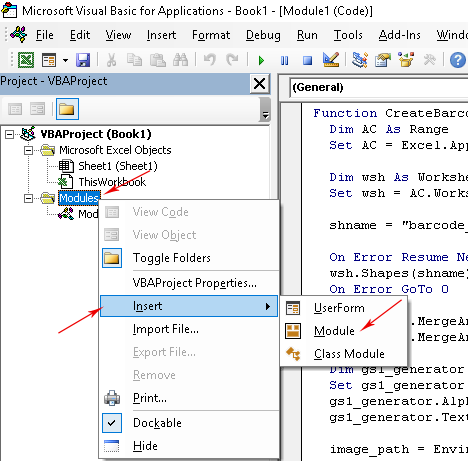Open the Tools menu
This screenshot has width=468, height=461.
(x=348, y=35)
